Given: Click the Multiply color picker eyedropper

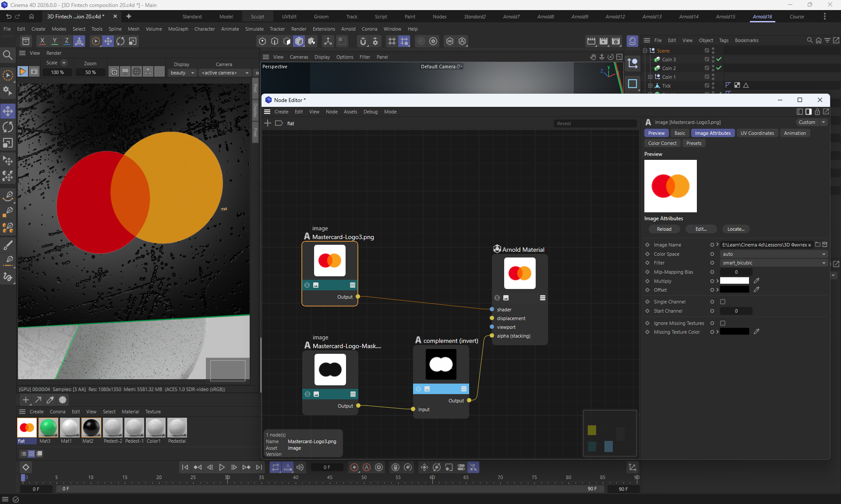Looking at the screenshot, I should tap(756, 281).
